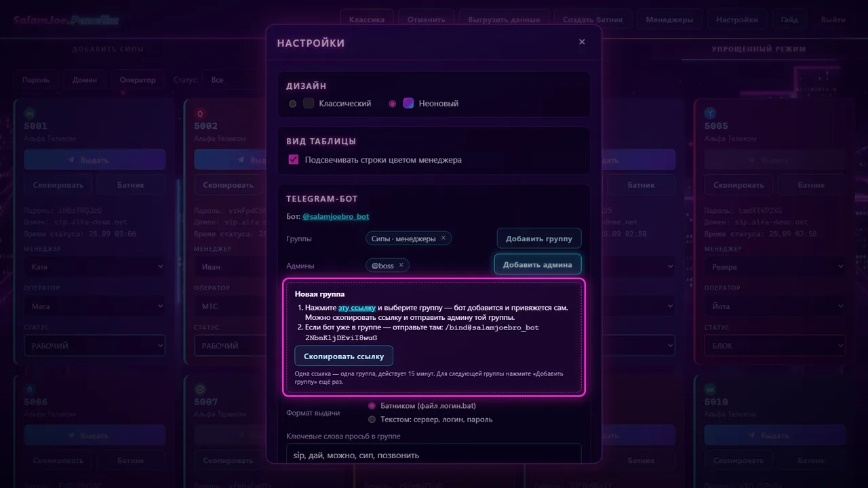Open Настройки from the top bar
This screenshot has height=488, width=868.
click(x=737, y=20)
